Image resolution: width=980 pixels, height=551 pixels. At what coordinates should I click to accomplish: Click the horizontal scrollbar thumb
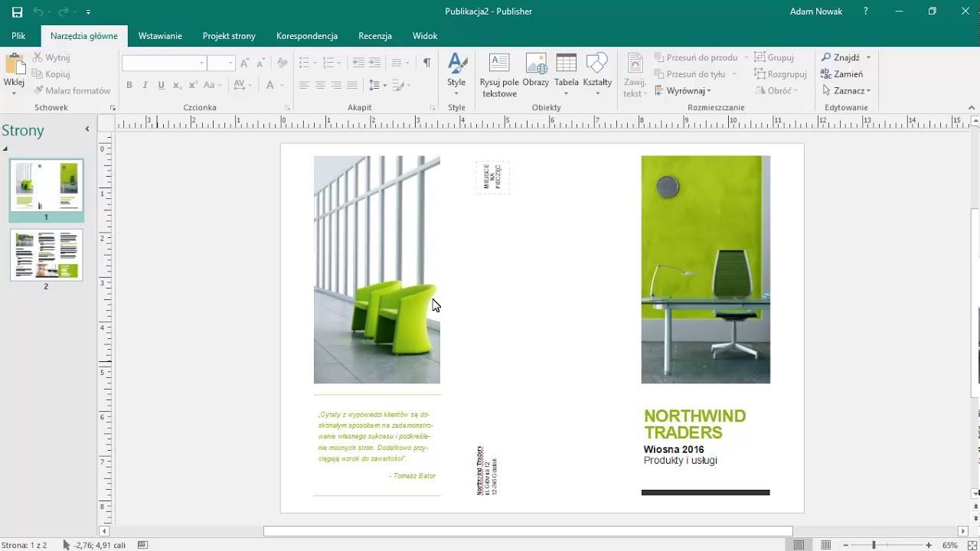click(528, 531)
